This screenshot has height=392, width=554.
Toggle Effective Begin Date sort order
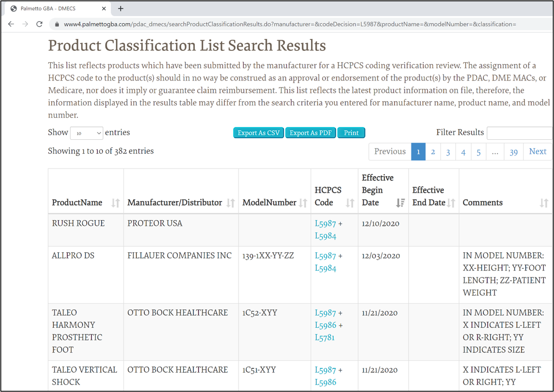pyautogui.click(x=400, y=203)
